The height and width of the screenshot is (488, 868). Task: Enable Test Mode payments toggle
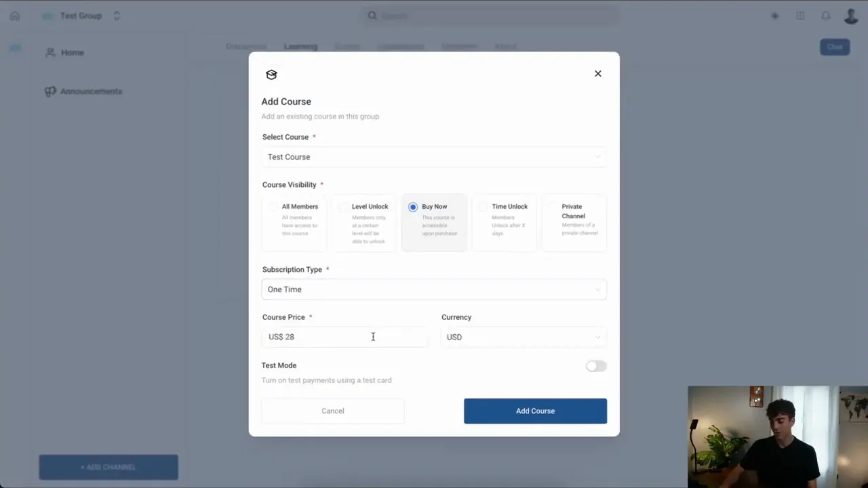click(x=595, y=366)
